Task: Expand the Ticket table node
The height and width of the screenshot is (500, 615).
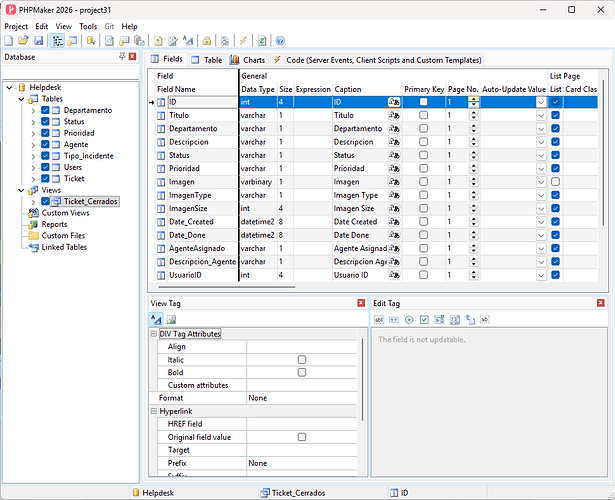Action: [x=33, y=179]
